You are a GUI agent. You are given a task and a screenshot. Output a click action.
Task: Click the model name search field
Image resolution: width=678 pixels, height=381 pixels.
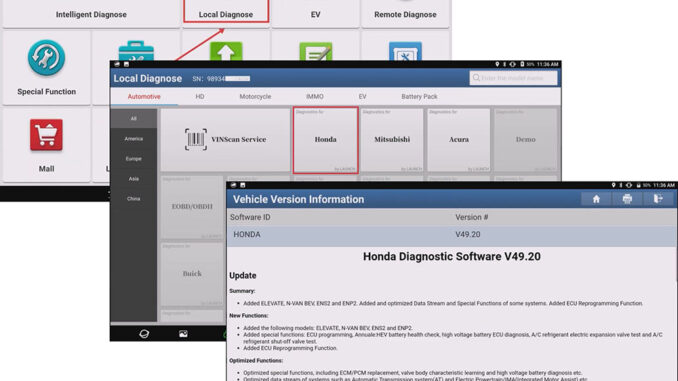[513, 78]
